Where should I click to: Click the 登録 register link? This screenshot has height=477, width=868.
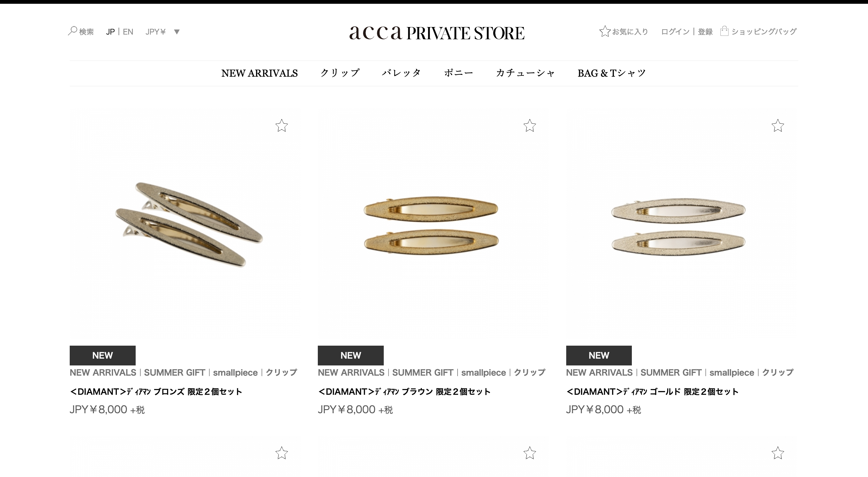(x=705, y=32)
